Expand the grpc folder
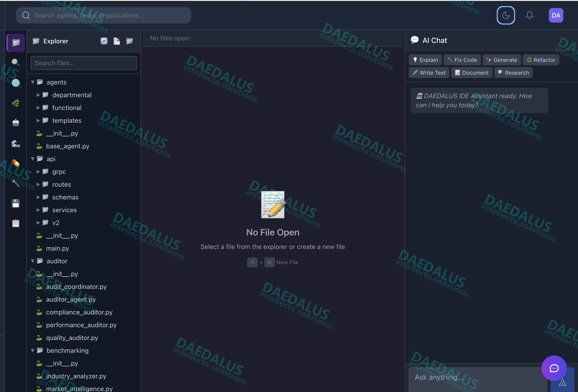Image resolution: width=578 pixels, height=392 pixels. [x=38, y=172]
